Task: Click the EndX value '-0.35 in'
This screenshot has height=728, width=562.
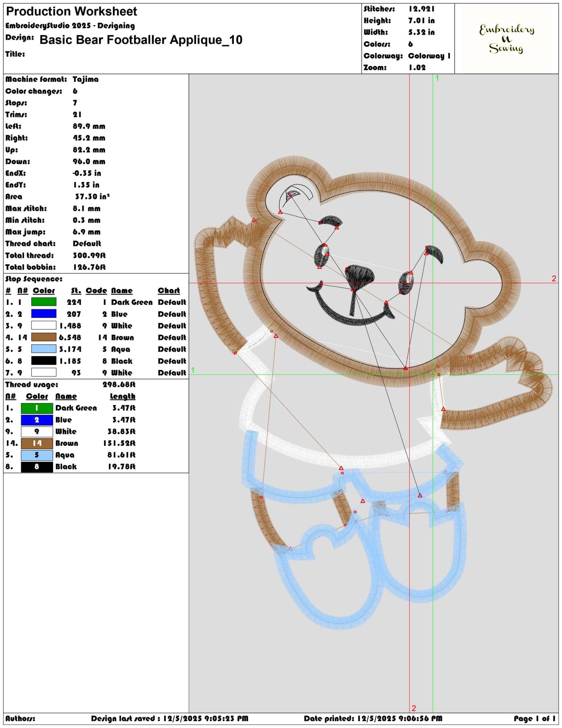Action: coord(87,173)
